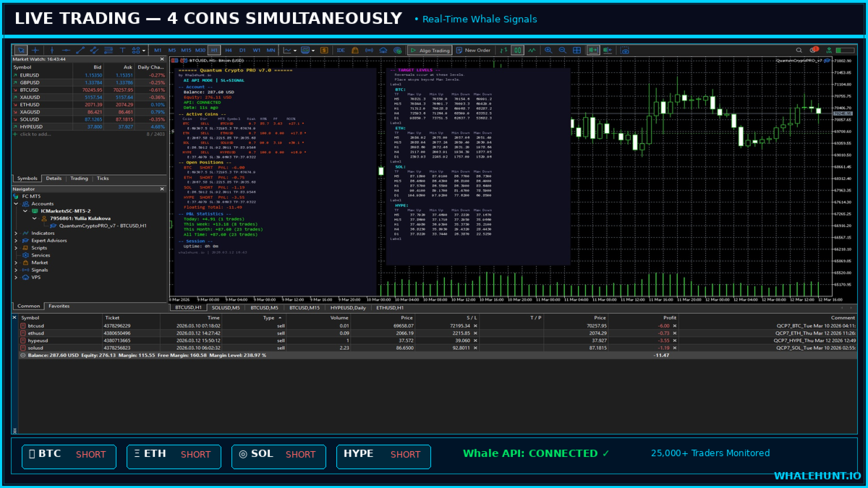868x488 pixels.
Task: Select the crosshair tool
Action: tap(35, 50)
